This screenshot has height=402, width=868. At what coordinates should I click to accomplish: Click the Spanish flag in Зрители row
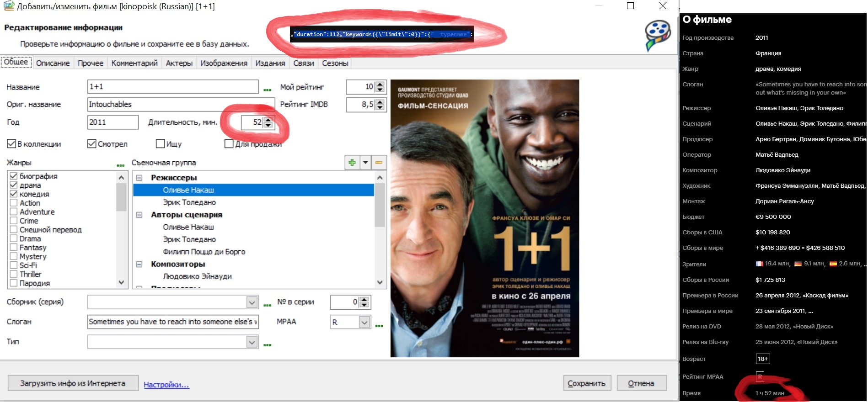click(x=833, y=264)
